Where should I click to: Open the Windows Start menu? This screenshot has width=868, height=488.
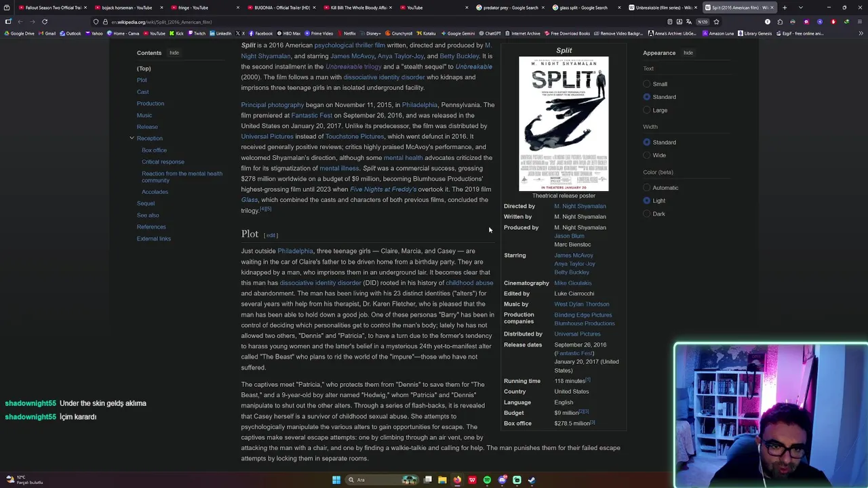click(x=336, y=480)
